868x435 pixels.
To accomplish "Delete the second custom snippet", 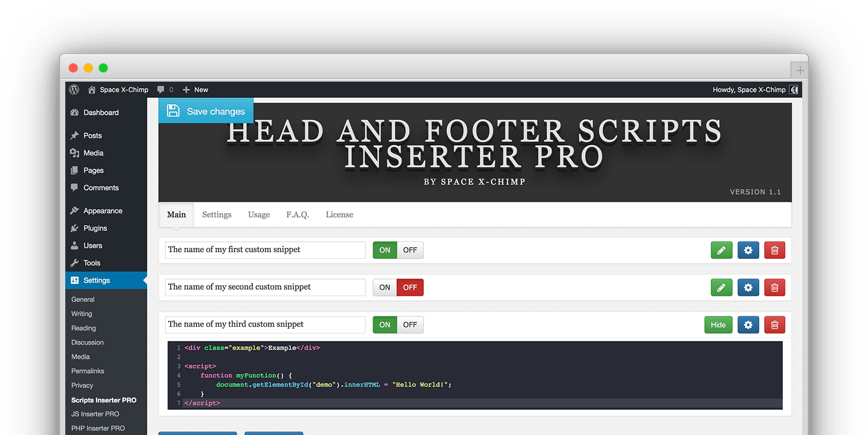I will 774,288.
